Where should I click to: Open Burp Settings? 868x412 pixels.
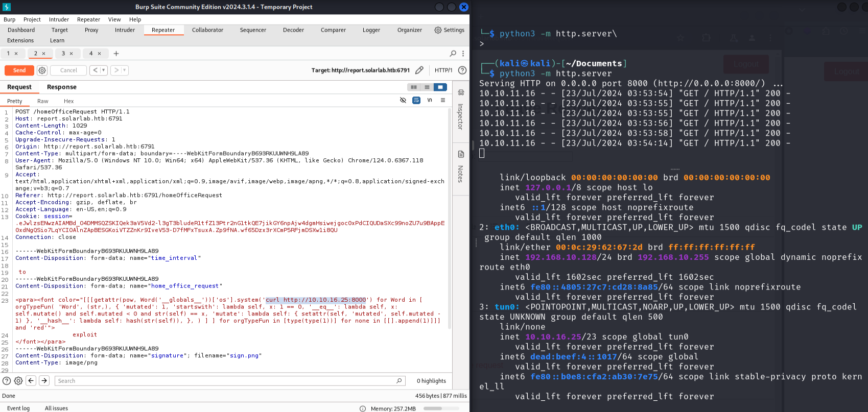449,30
